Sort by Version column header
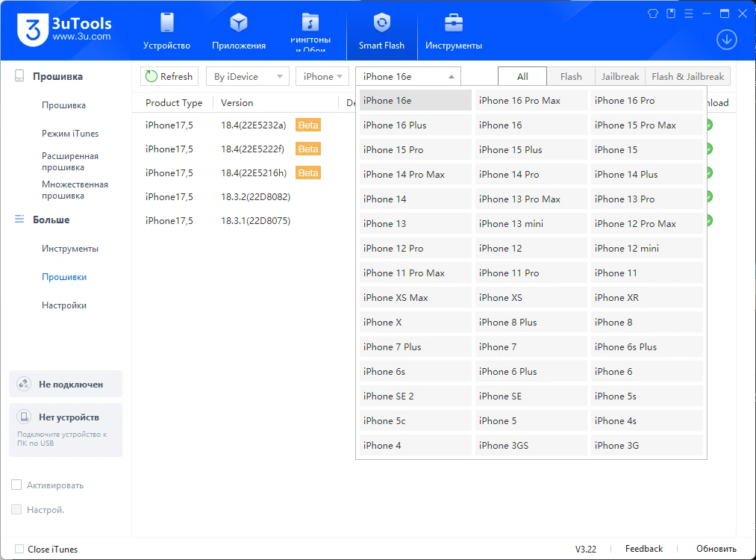 click(237, 103)
